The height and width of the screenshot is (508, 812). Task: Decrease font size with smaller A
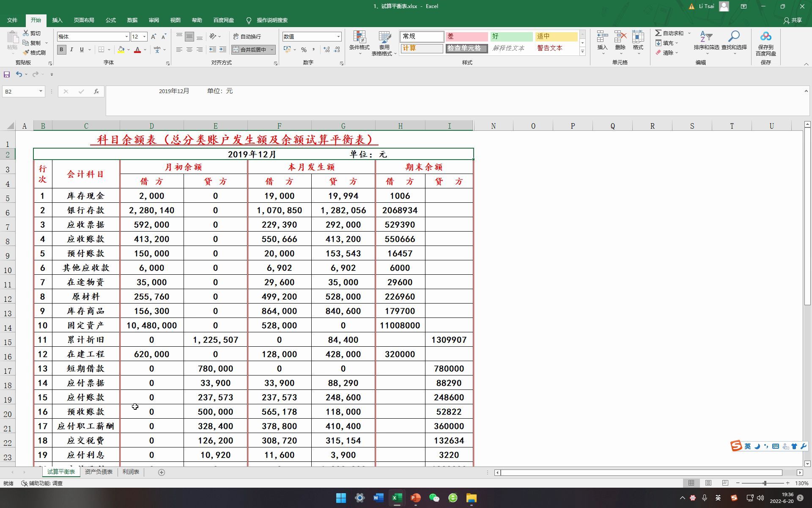pos(164,37)
